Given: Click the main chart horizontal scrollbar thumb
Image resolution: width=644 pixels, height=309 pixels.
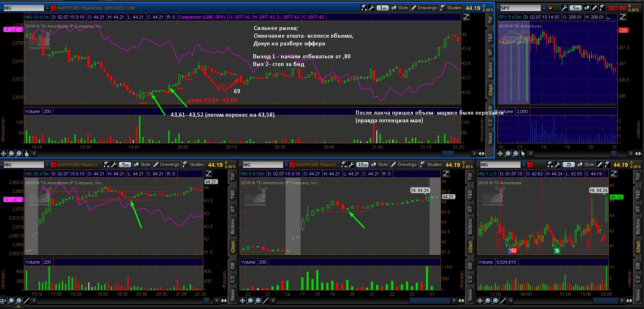Looking at the screenshot, I should [448, 153].
